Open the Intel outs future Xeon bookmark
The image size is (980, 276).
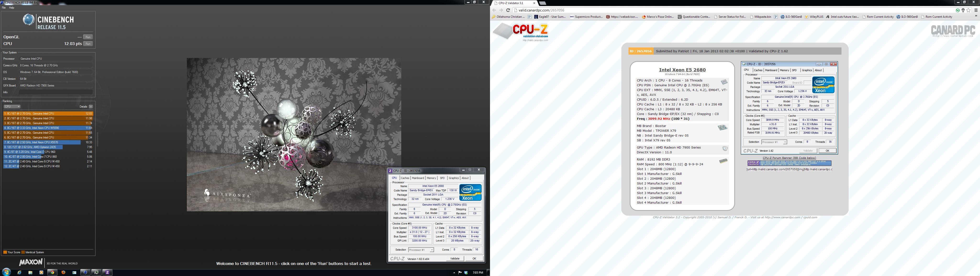pos(843,17)
